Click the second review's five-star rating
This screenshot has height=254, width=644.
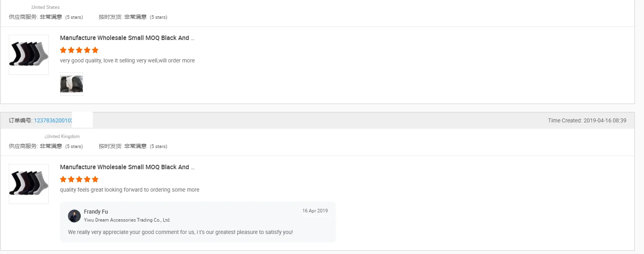click(x=79, y=179)
